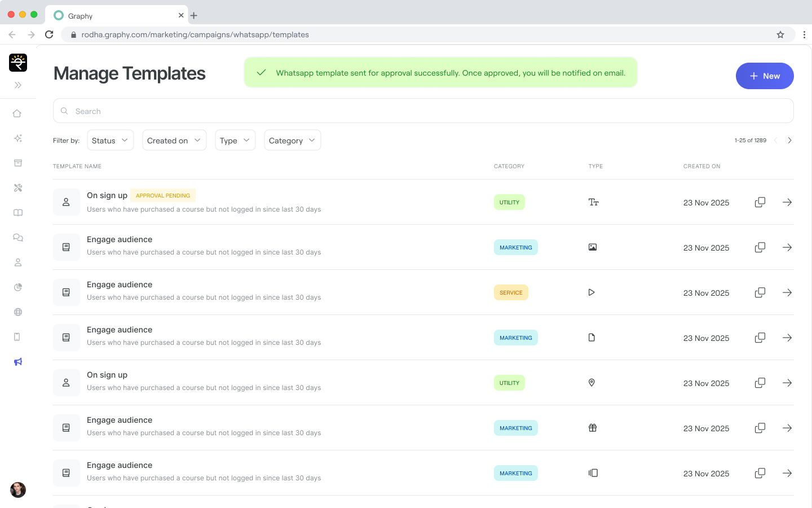
Task: Click the New template button
Action: coord(764,76)
